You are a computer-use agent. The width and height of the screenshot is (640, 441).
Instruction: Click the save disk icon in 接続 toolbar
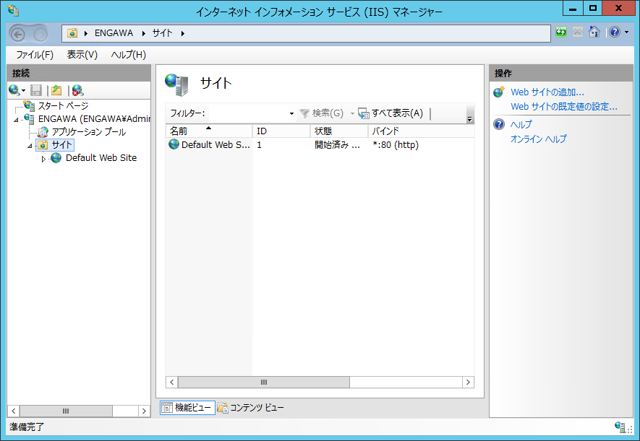tap(36, 90)
